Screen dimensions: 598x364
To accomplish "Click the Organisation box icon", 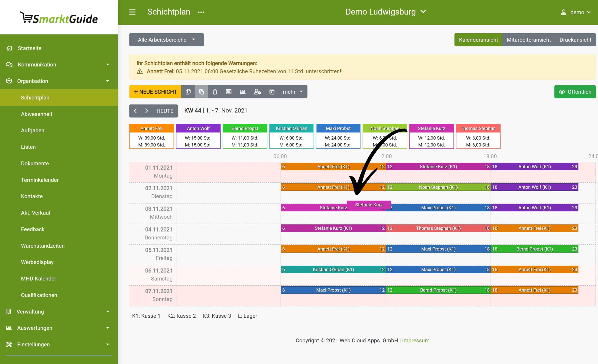I will tap(9, 81).
